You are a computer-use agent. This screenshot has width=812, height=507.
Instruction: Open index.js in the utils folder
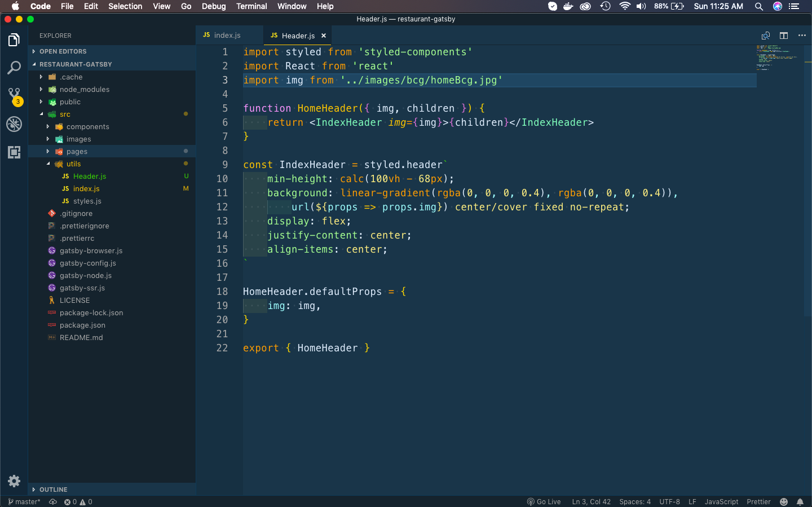pos(112,189)
